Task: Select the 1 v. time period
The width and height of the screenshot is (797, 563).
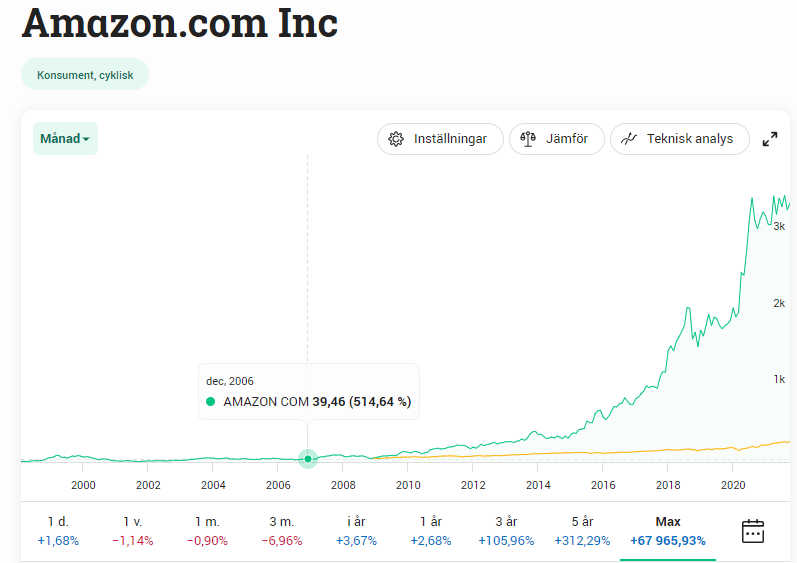Action: tap(133, 531)
